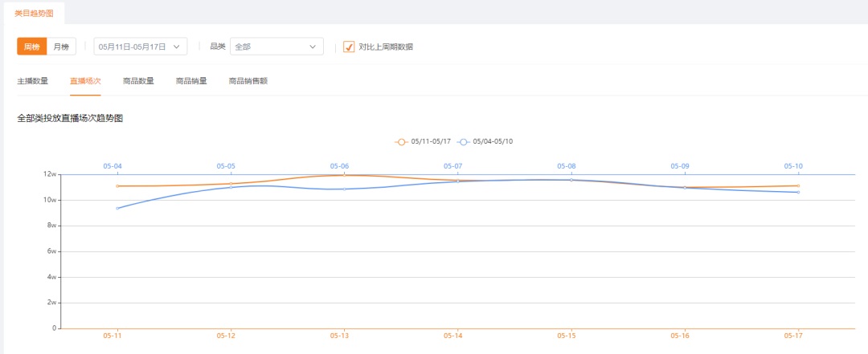868x354 pixels.
Task: Go to the 商品销售额 tab
Action: pyautogui.click(x=248, y=81)
